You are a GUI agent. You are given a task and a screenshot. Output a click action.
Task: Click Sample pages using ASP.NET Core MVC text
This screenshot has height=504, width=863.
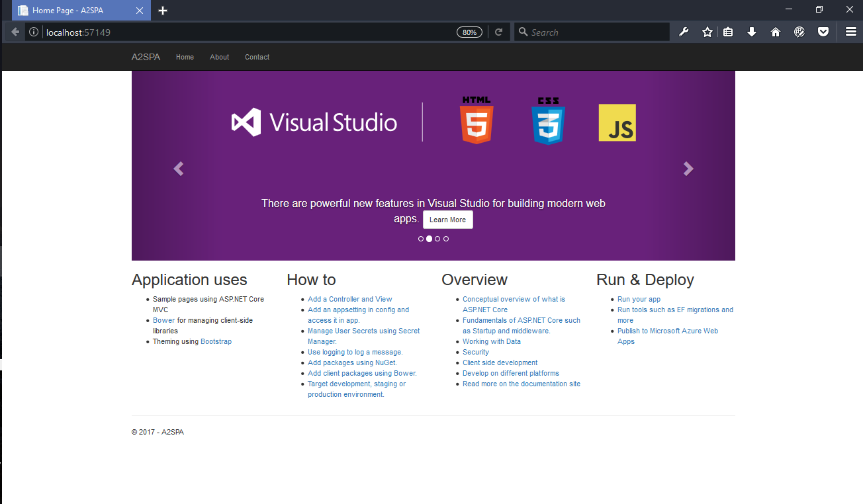(208, 304)
